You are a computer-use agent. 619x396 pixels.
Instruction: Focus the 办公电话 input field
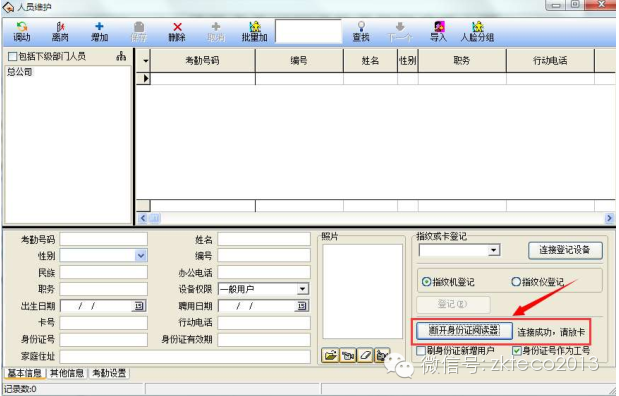tap(264, 272)
